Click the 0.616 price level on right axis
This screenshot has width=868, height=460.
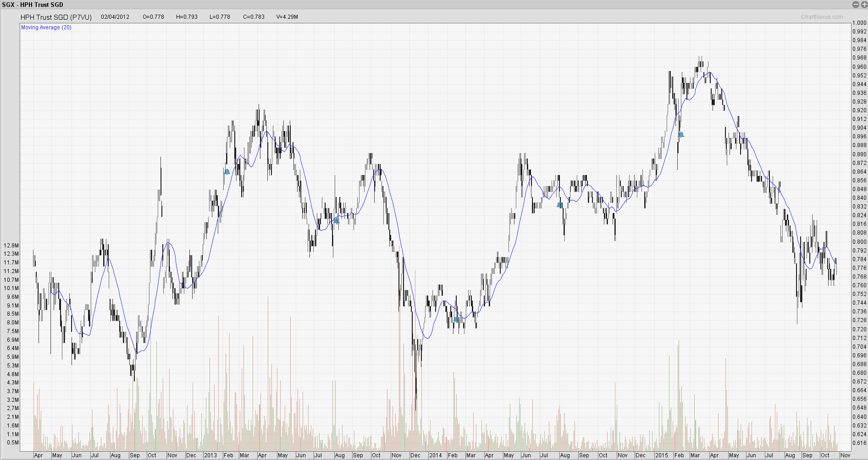[859, 443]
